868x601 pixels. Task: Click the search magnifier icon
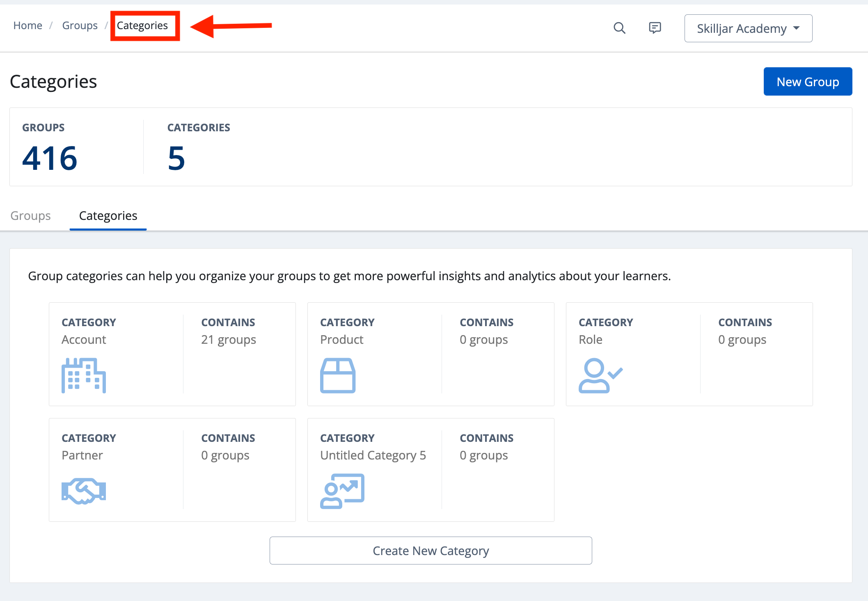(619, 28)
